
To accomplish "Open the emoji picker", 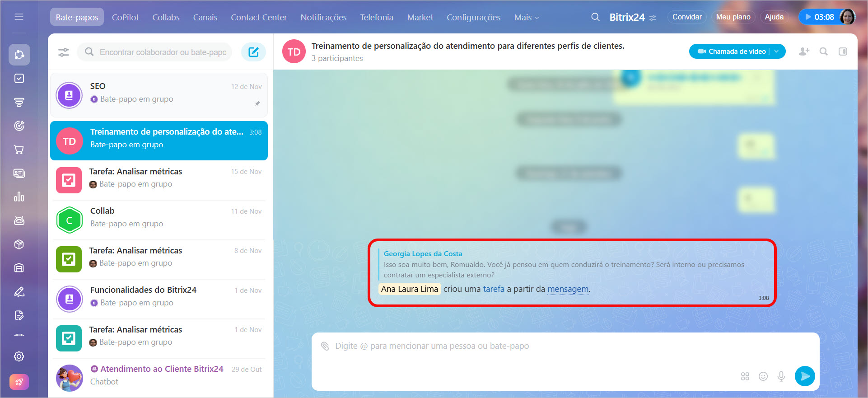I will pyautogui.click(x=763, y=376).
